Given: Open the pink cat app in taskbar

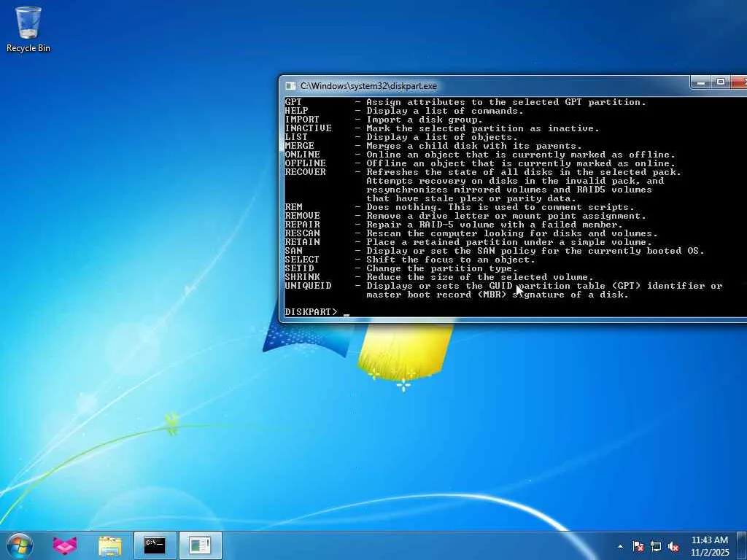Looking at the screenshot, I should coord(65,545).
